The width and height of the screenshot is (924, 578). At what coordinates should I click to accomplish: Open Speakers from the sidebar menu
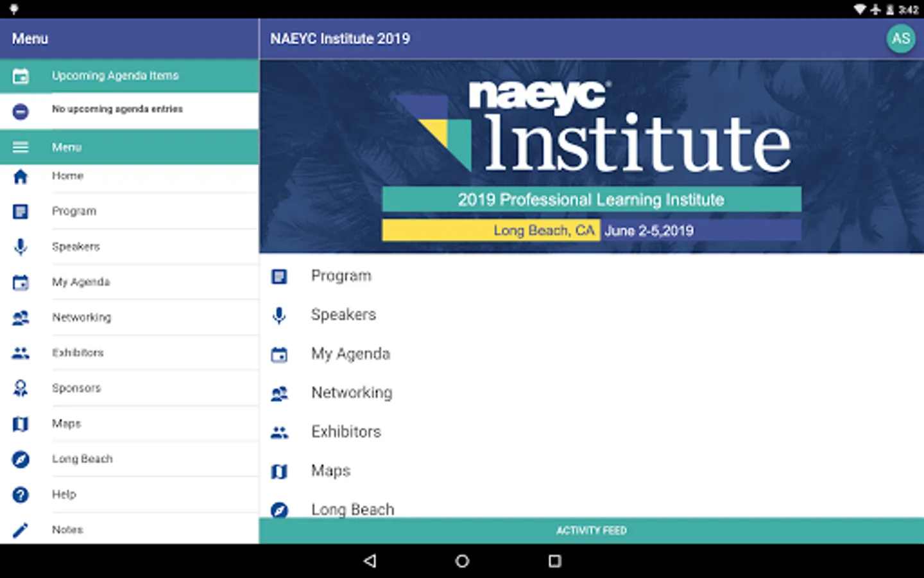[x=129, y=247]
